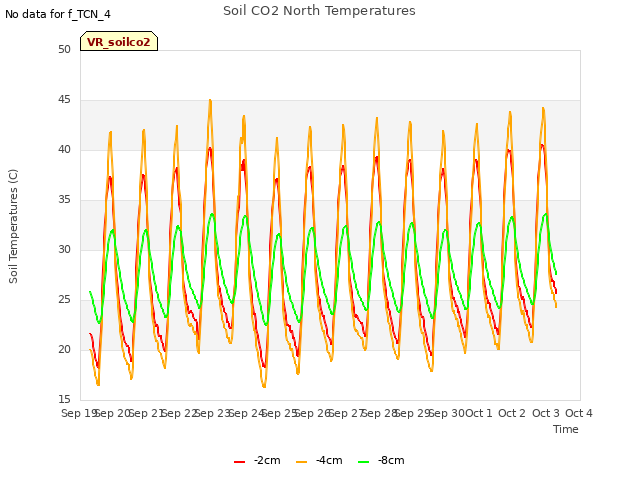Click the y-axis tick value 50

(64, 50)
